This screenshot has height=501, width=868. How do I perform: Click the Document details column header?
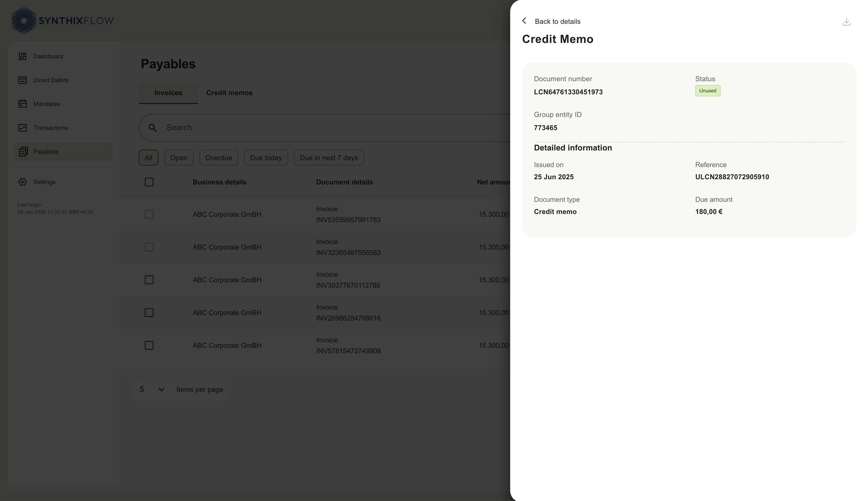click(x=344, y=182)
